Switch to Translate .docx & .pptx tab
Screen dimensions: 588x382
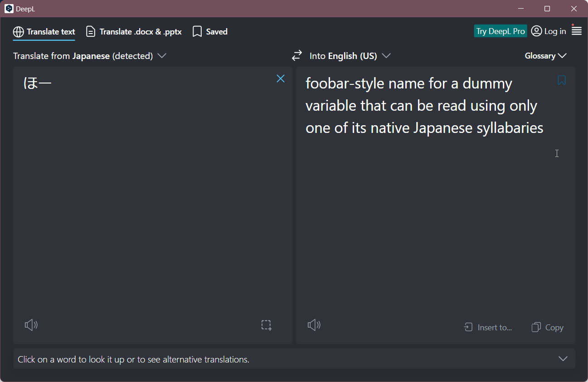tap(134, 32)
